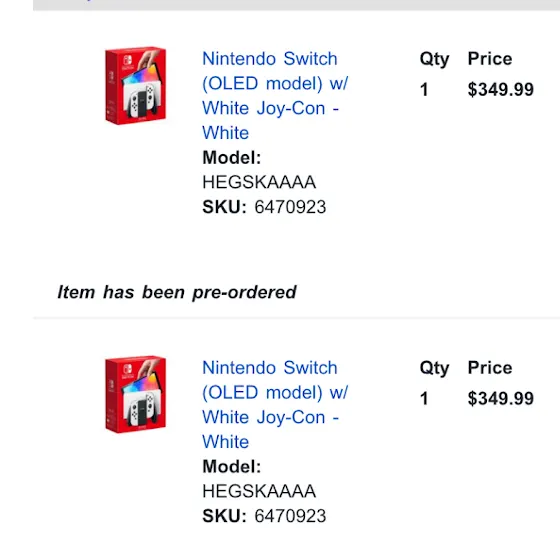Image resolution: width=560 pixels, height=560 pixels.
Task: Click the second item's $349.99 price
Action: [x=501, y=398]
